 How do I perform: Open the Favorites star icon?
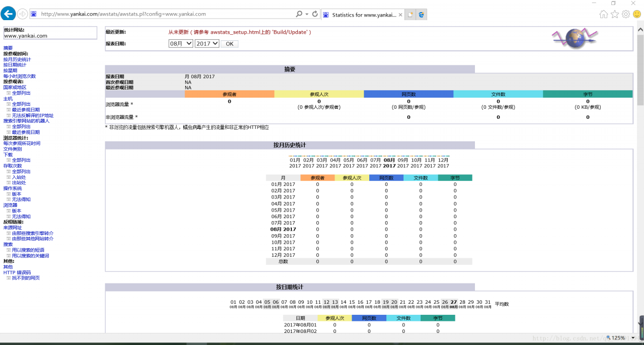click(615, 15)
